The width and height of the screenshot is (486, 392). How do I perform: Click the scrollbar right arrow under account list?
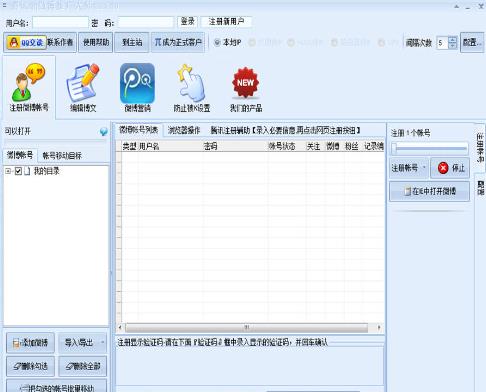pos(379,328)
